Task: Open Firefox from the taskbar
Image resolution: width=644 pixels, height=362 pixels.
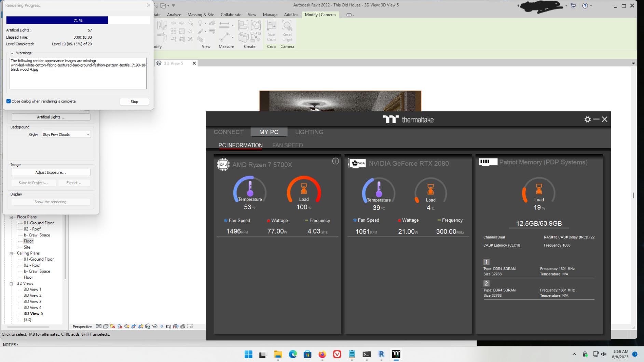Action: 322,354
